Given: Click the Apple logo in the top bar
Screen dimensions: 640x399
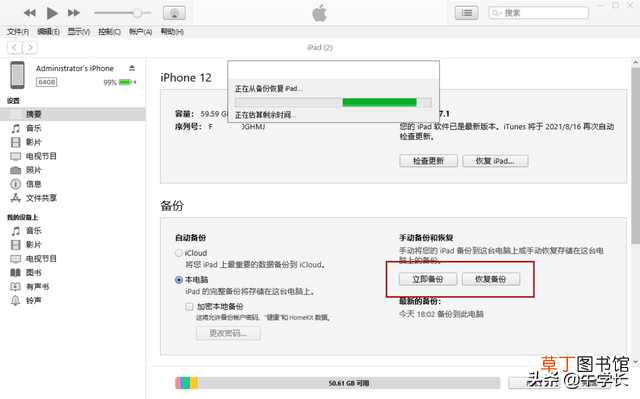Looking at the screenshot, I should [320, 13].
